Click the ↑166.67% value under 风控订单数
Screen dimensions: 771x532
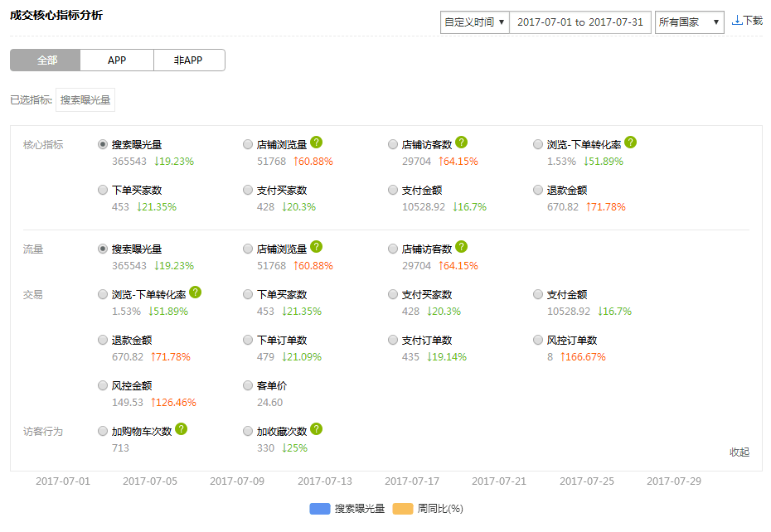pos(583,356)
